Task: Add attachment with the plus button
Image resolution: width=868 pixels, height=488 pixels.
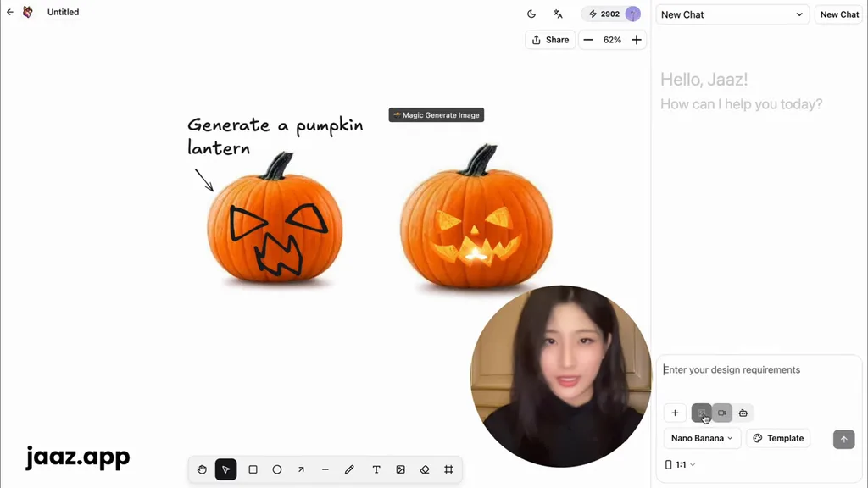Action: coord(675,413)
